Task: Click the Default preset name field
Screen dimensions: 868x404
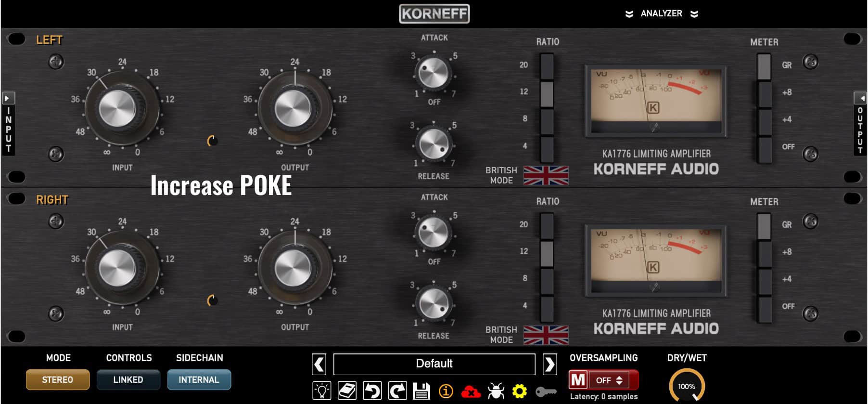Action: pyautogui.click(x=434, y=364)
